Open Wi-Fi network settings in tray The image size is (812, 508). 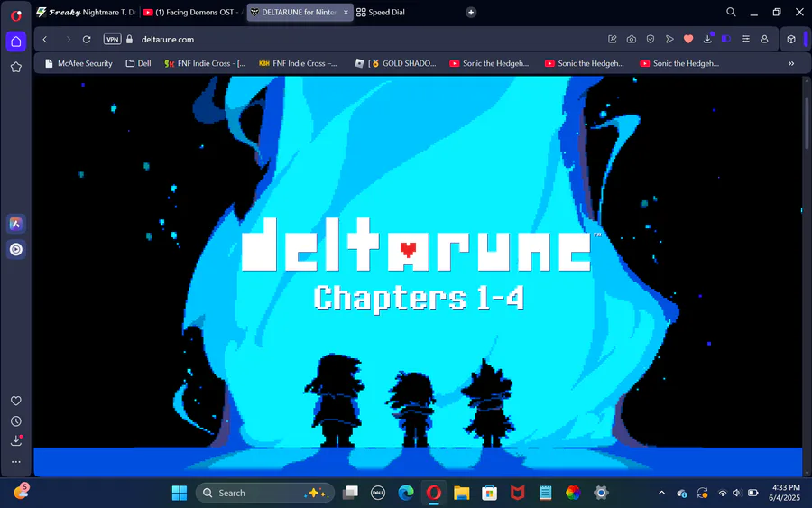tap(723, 493)
